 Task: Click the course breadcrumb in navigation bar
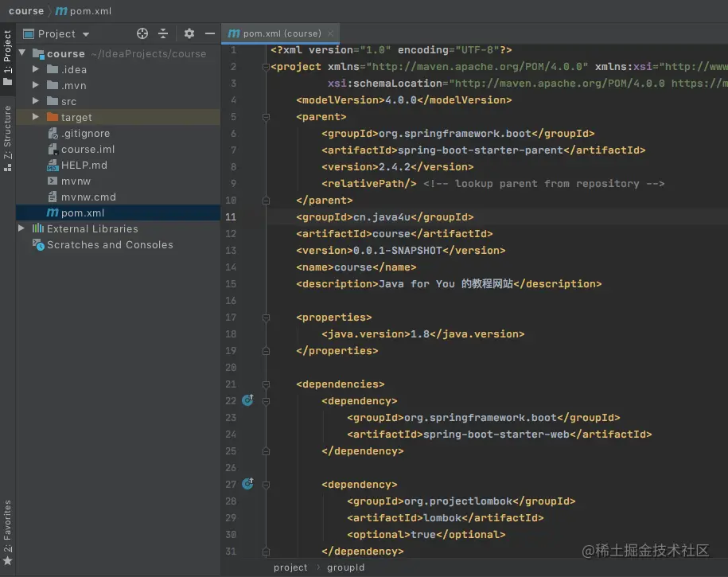tap(26, 10)
